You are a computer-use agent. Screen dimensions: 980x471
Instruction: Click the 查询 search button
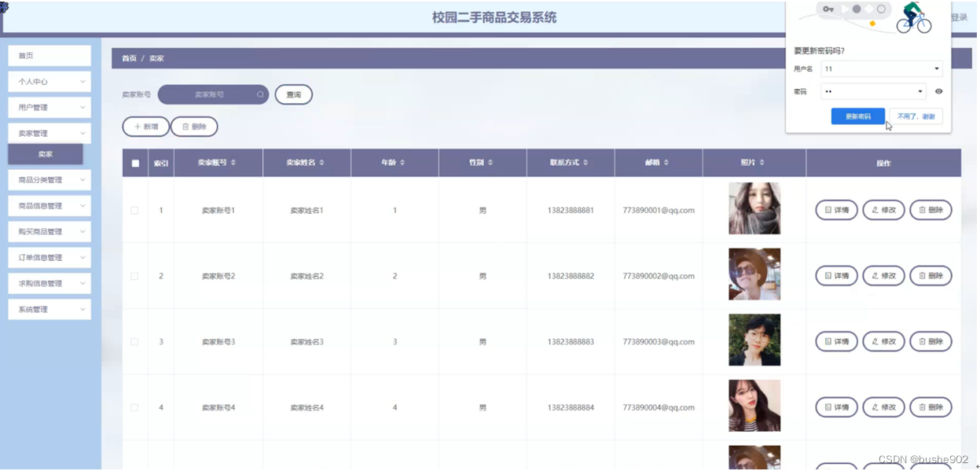click(294, 95)
